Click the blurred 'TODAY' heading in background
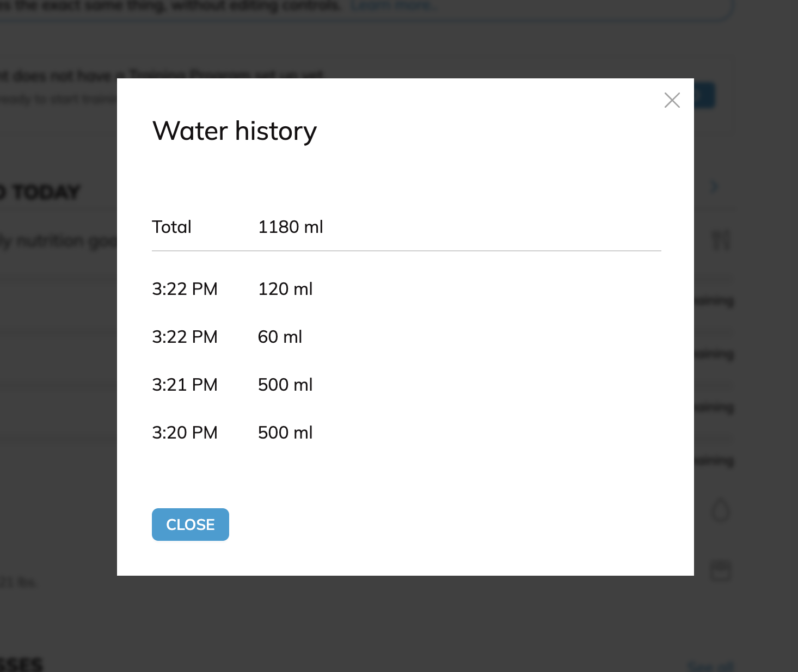 click(44, 192)
